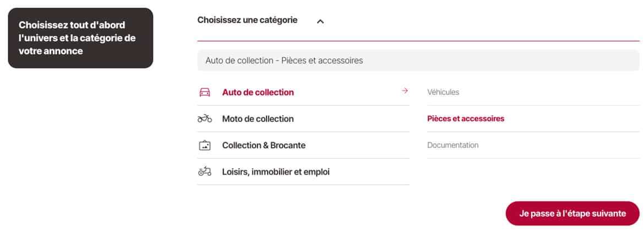Click the selected category summary field
The height and width of the screenshot is (237, 644).
tap(418, 61)
